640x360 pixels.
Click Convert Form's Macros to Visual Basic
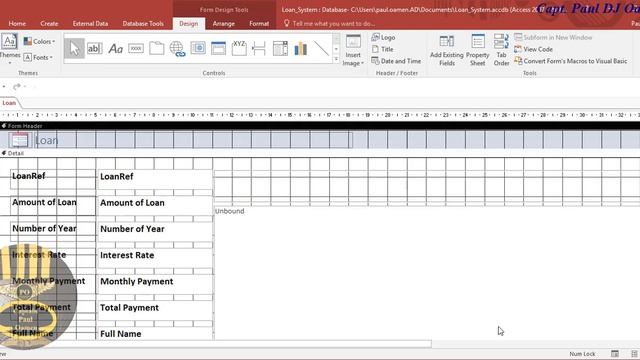click(x=571, y=61)
